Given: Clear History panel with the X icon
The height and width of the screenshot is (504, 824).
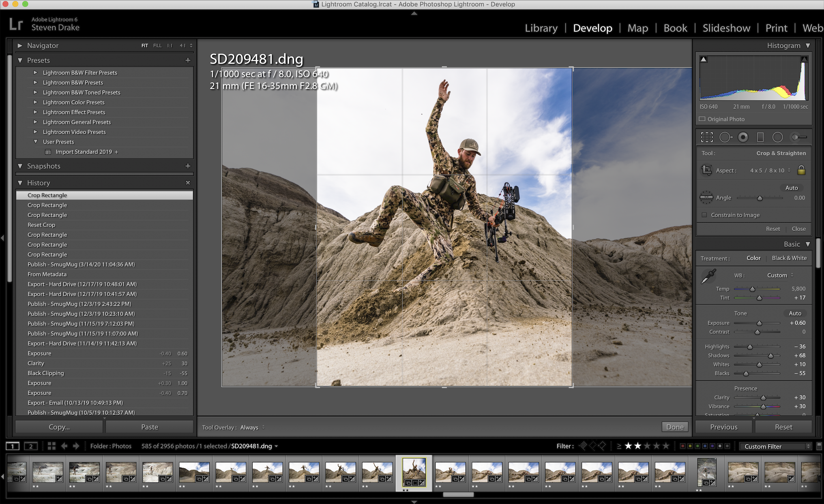Looking at the screenshot, I should point(188,183).
